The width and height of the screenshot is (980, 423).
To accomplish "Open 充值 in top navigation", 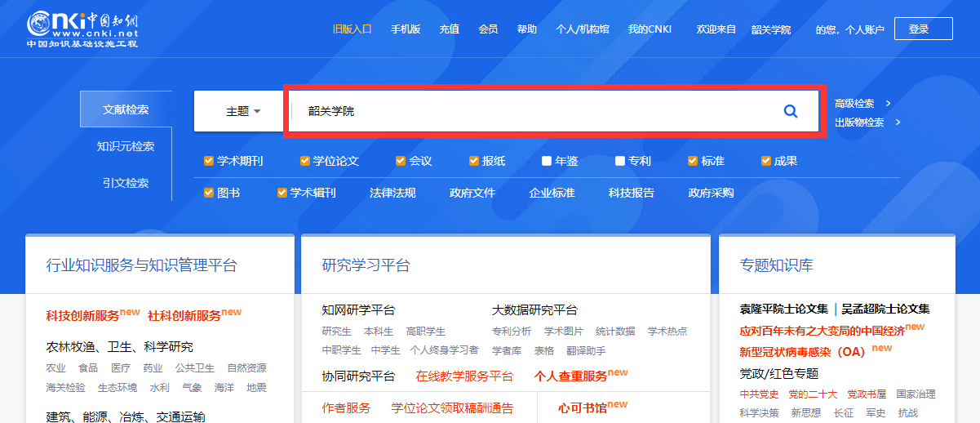I will click(450, 29).
